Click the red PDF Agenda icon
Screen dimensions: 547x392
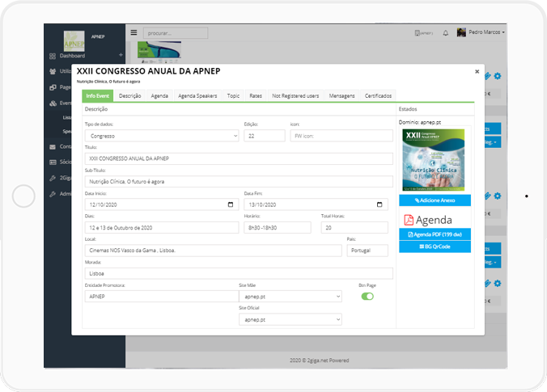coord(409,220)
